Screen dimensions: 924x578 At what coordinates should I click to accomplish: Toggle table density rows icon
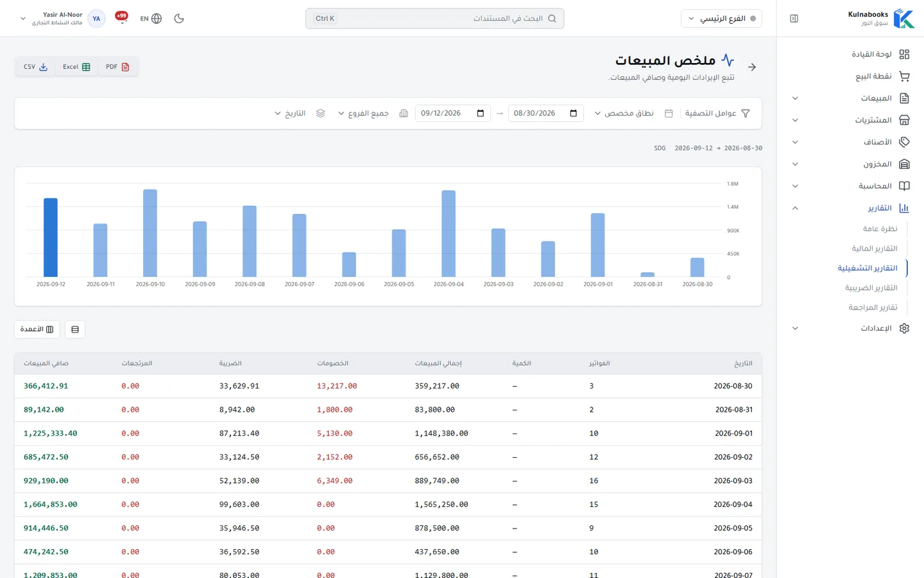coord(75,329)
